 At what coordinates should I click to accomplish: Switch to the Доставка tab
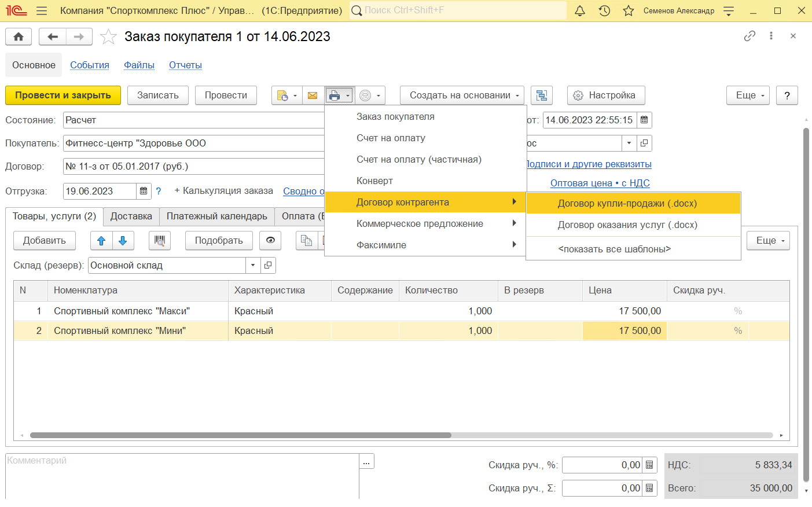click(131, 216)
